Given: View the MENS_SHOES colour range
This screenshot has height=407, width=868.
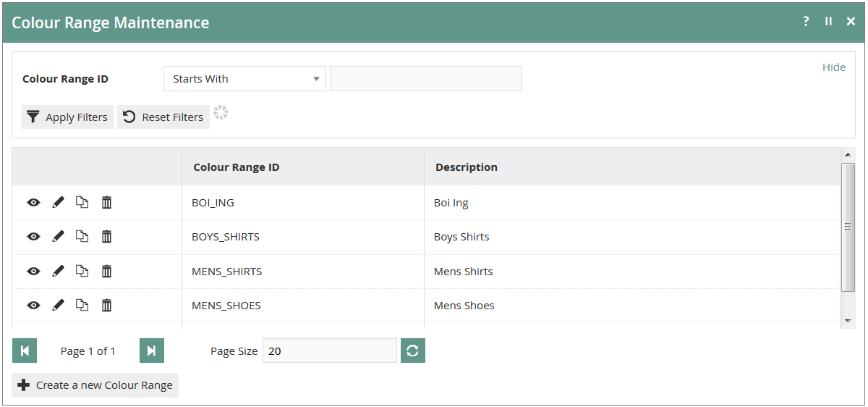Looking at the screenshot, I should point(33,306).
